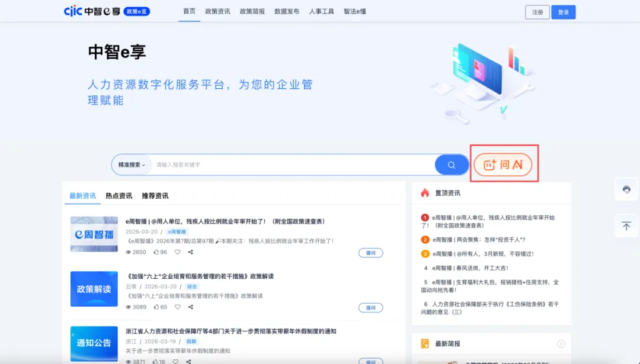Click the CIIC 中智e享 logo
Viewport: 640px width, 364px height.
[92, 11]
